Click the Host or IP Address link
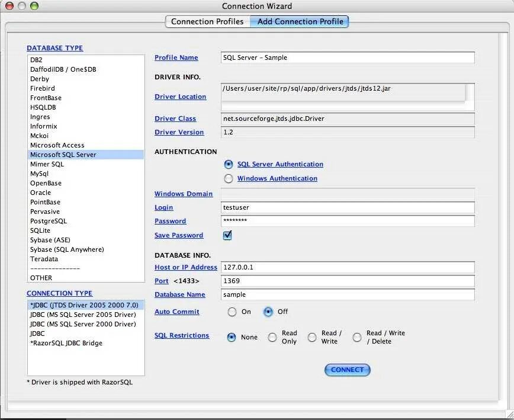 click(x=186, y=267)
